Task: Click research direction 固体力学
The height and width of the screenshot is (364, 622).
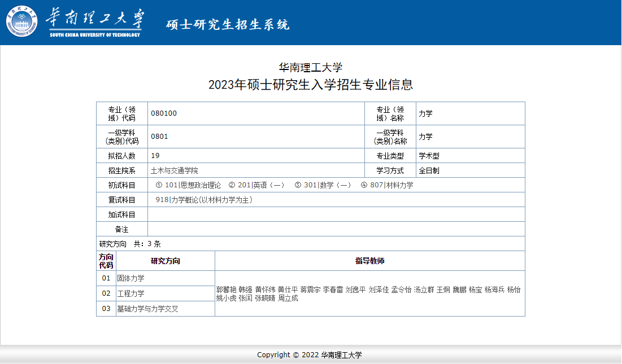Action: click(131, 278)
